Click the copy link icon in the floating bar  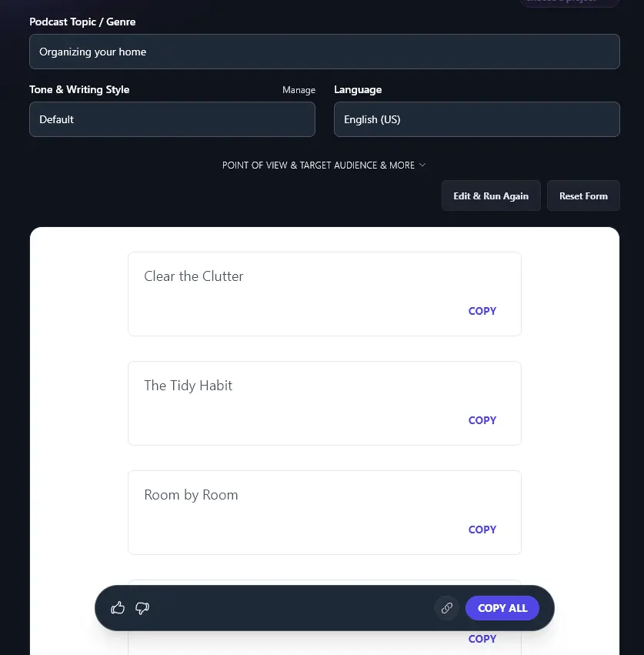coord(447,608)
